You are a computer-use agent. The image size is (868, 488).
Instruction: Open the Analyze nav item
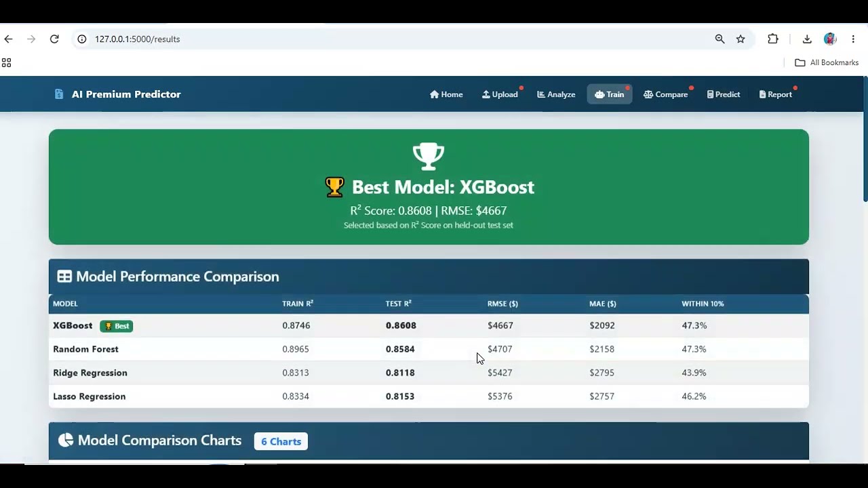(x=556, y=94)
